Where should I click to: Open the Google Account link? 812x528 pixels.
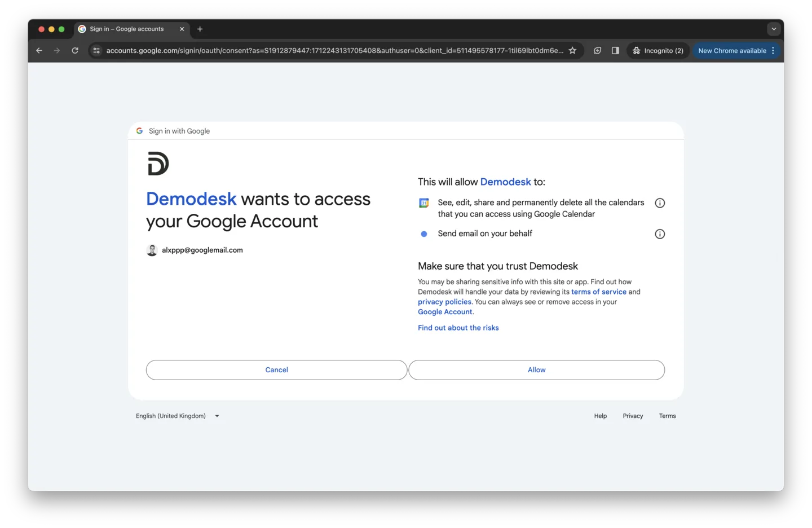(445, 313)
